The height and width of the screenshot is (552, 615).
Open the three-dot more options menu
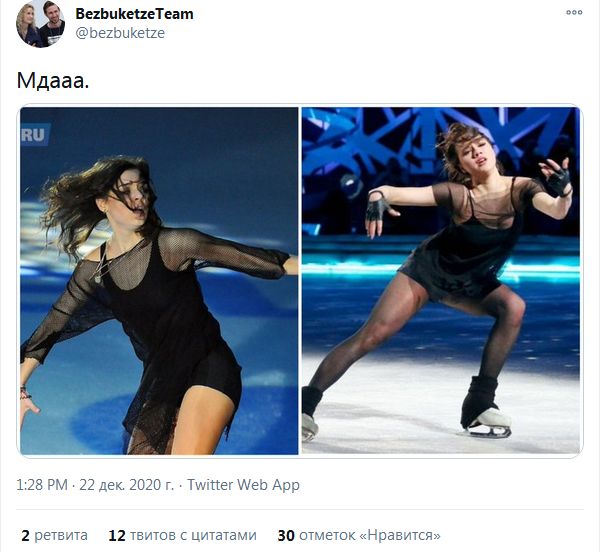click(574, 13)
